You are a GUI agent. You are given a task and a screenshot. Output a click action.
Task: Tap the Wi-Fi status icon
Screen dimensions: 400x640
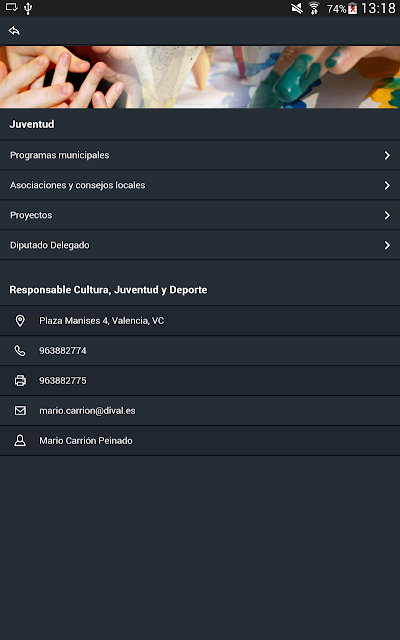click(314, 8)
